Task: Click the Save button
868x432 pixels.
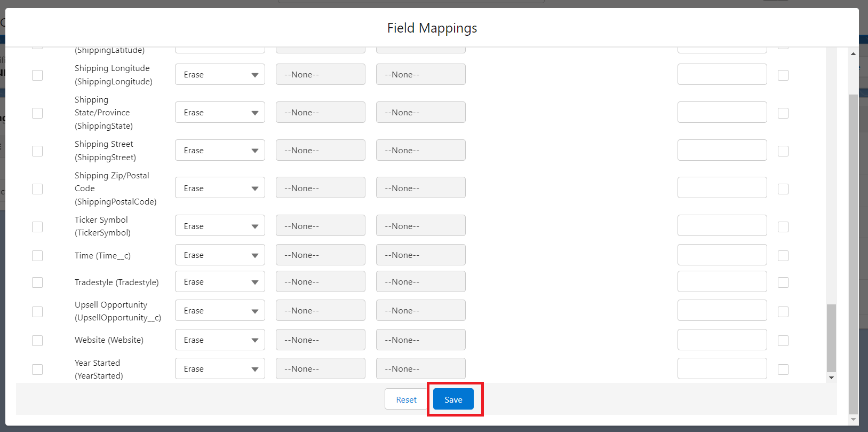Action: coord(453,399)
